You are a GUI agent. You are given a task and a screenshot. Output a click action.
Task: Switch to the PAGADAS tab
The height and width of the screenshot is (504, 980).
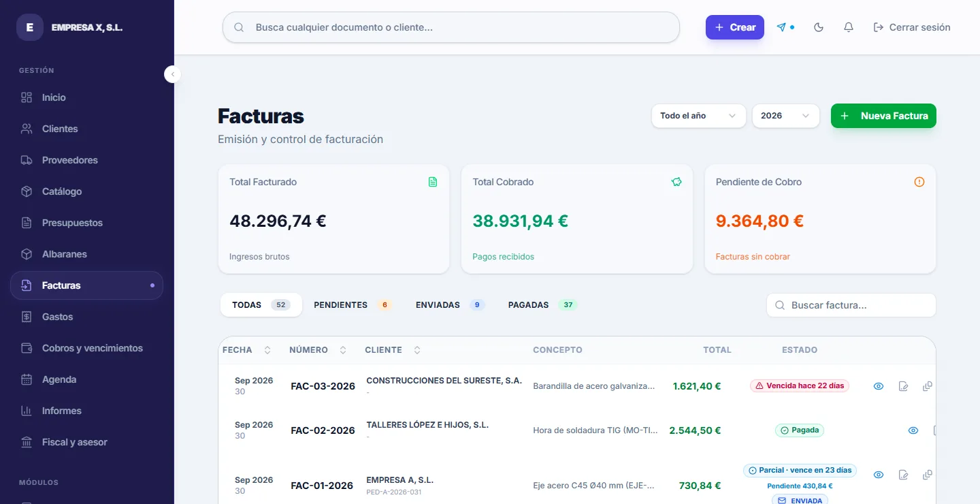pyautogui.click(x=542, y=305)
